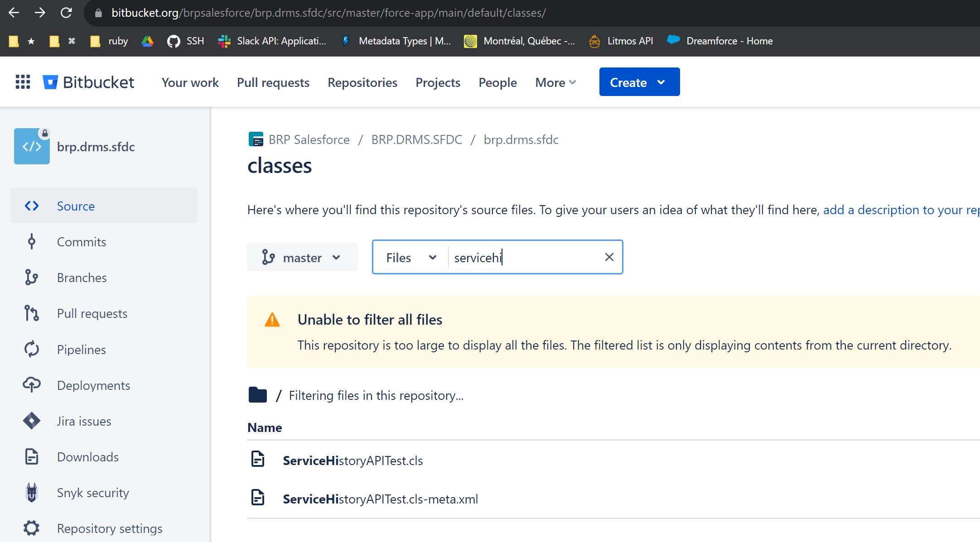The height and width of the screenshot is (542, 980).
Task: Click the Commits icon in sidebar
Action: (32, 242)
